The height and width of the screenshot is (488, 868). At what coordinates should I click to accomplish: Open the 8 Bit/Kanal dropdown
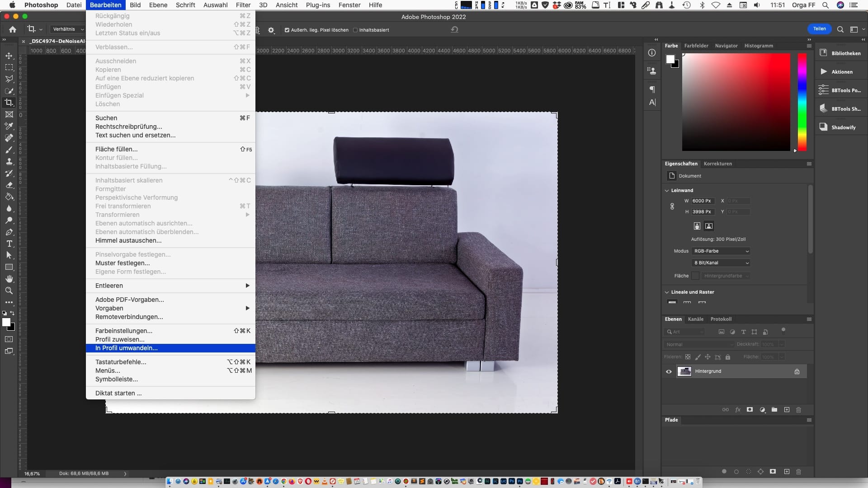[721, 263]
